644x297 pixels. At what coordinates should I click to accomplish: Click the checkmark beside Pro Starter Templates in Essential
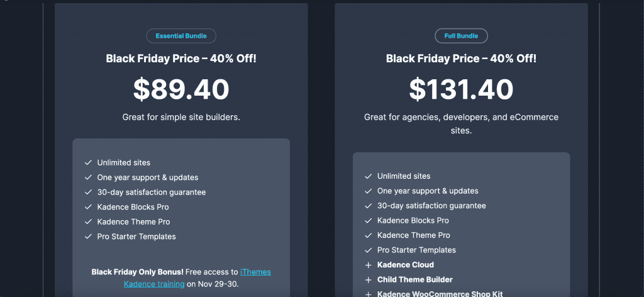click(88, 237)
